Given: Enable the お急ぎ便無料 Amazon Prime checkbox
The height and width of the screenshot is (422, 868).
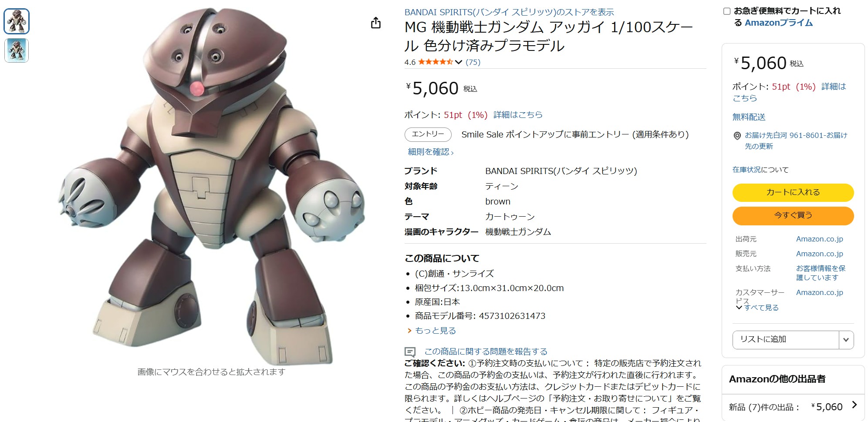Looking at the screenshot, I should click(727, 11).
